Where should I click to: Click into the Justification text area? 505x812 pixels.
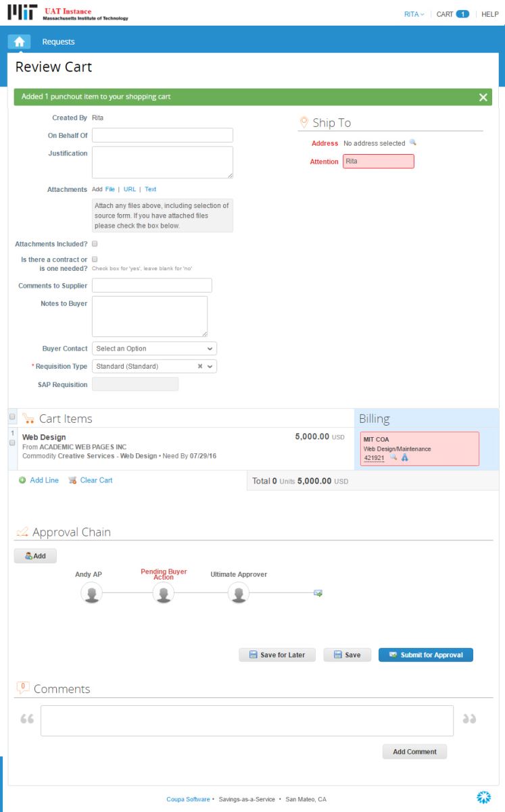162,162
